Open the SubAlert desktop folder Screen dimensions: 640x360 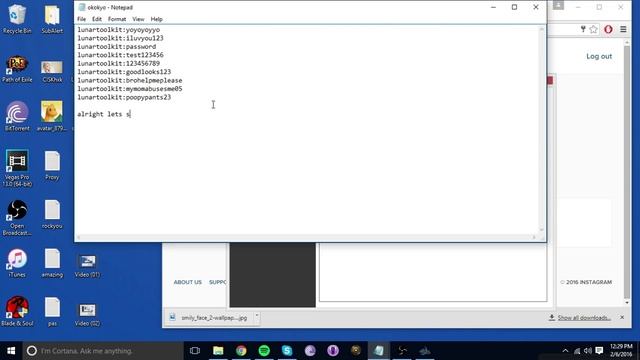pos(52,19)
